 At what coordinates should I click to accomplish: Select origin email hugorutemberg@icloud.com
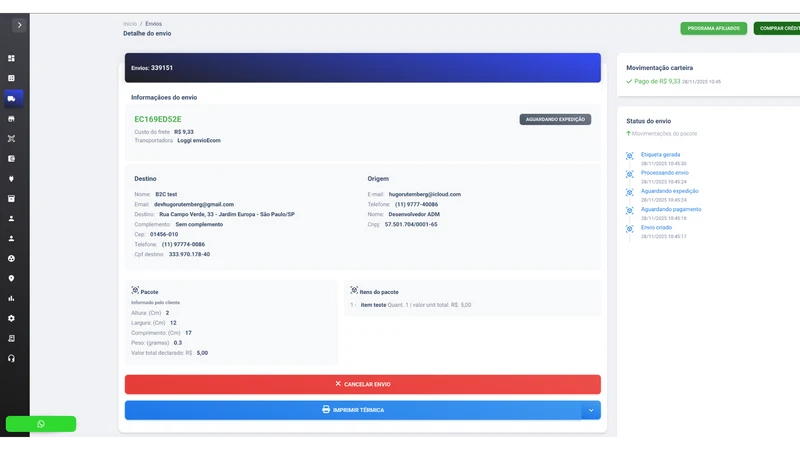pos(424,194)
